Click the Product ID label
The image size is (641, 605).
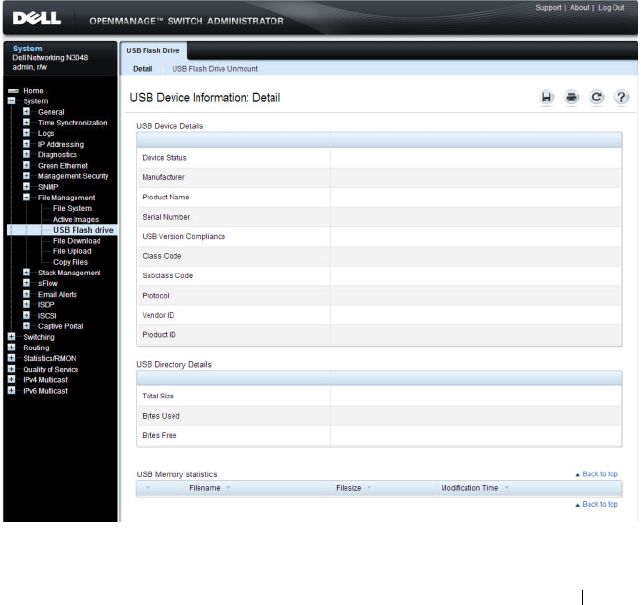pyautogui.click(x=159, y=335)
